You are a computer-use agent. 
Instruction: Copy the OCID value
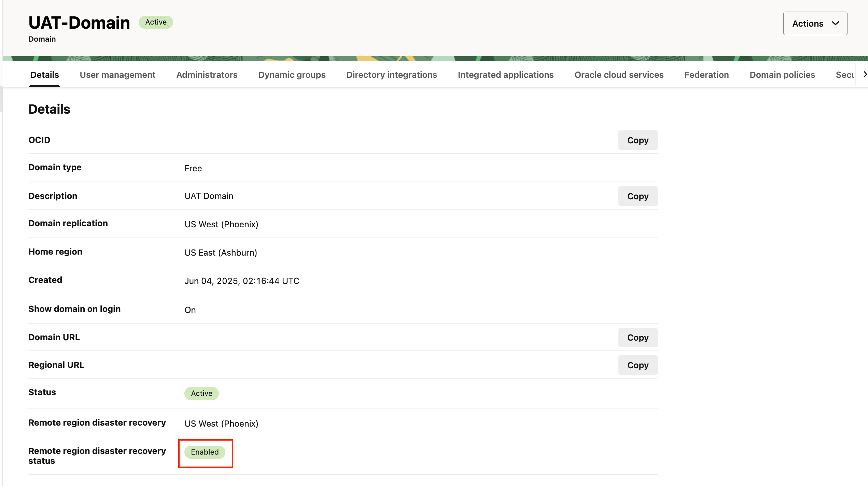(638, 140)
